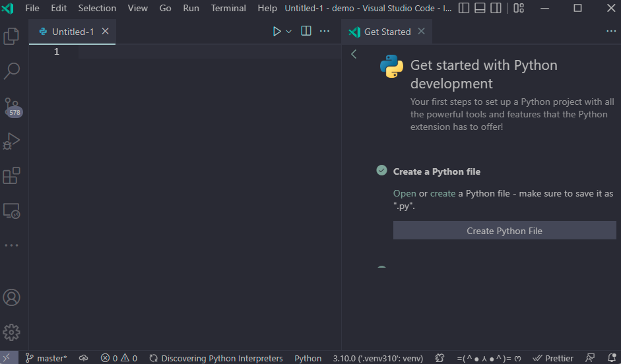The image size is (621, 364).
Task: Open more actions for Get Started group
Action: [611, 31]
